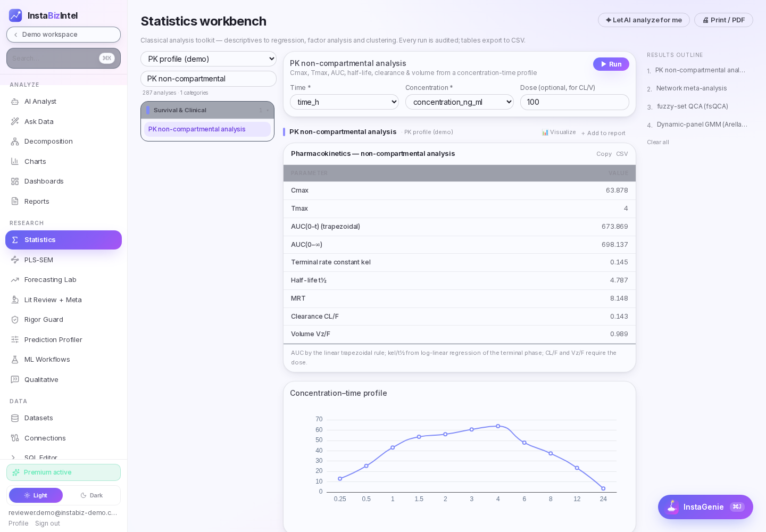
Task: Go to Dashboards grid icon
Action: point(15,181)
